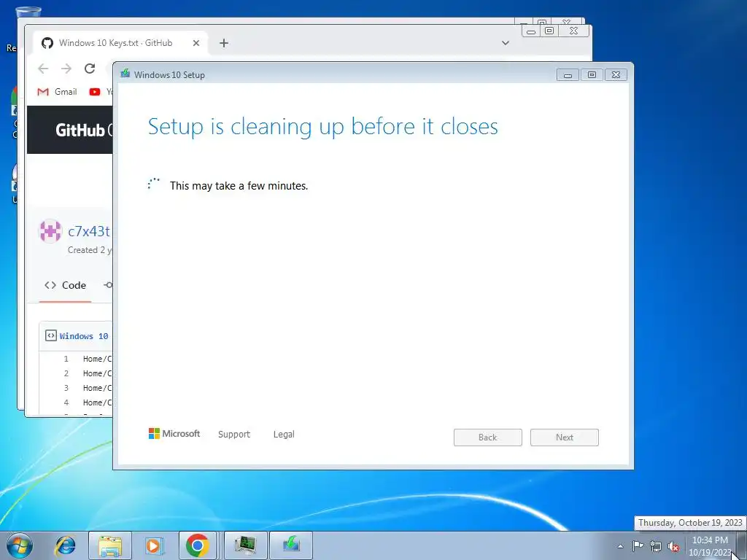Click the Windows 10 file name link
The height and width of the screenshot is (560, 747).
(x=83, y=336)
